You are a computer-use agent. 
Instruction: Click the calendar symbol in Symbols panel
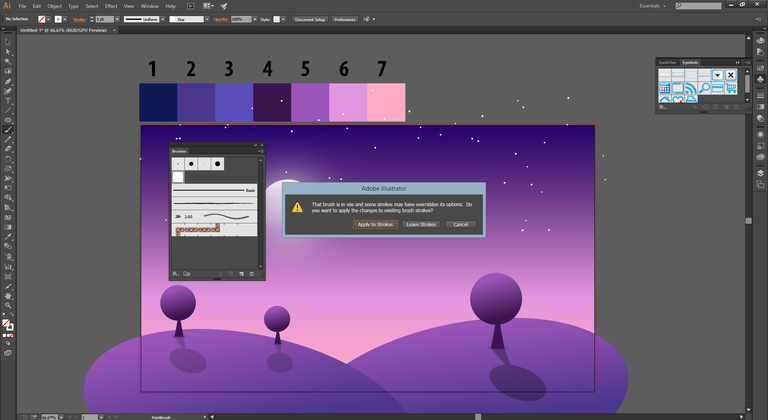[665, 88]
